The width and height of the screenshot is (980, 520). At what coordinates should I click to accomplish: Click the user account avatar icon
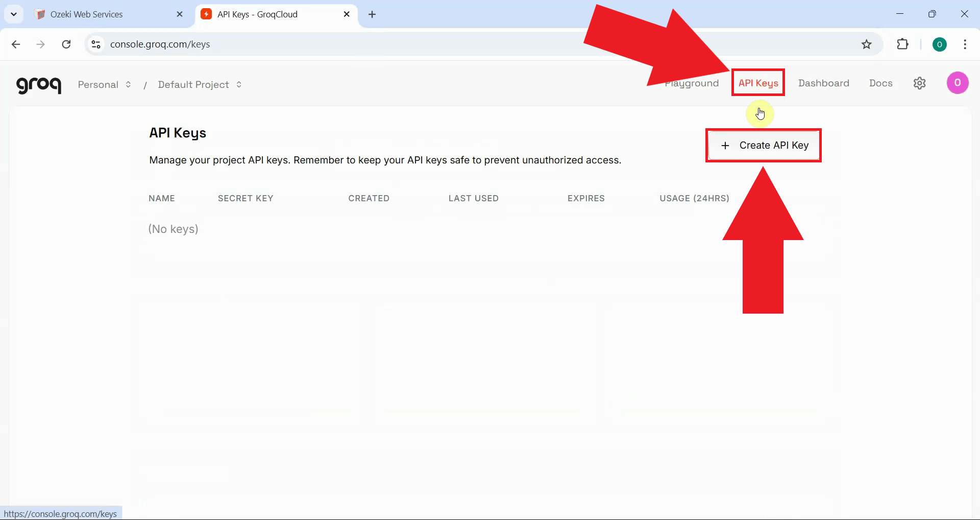pyautogui.click(x=958, y=82)
